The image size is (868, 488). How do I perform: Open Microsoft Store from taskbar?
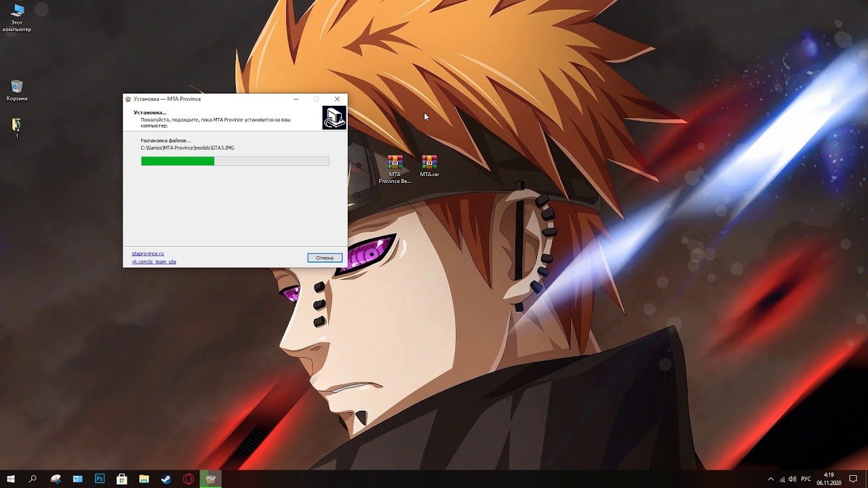(x=122, y=479)
